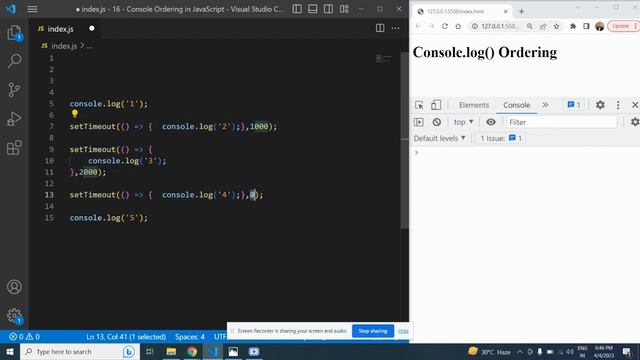Show the console sidebar
Viewport: 640px width, 360px height.
[x=419, y=122]
